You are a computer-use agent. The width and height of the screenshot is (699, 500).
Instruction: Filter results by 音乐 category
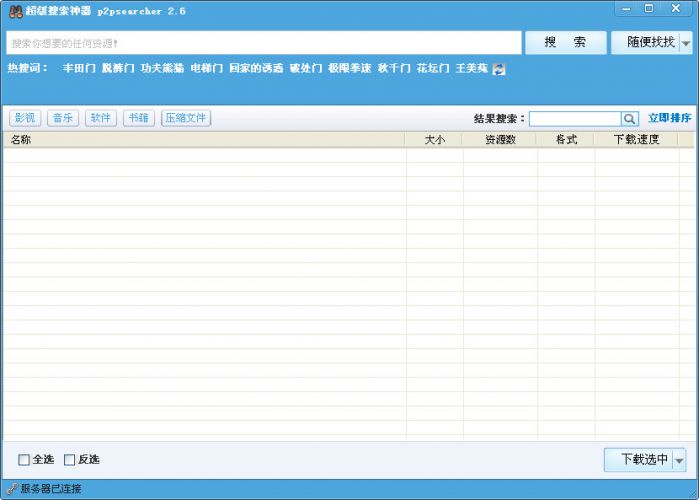[63, 118]
